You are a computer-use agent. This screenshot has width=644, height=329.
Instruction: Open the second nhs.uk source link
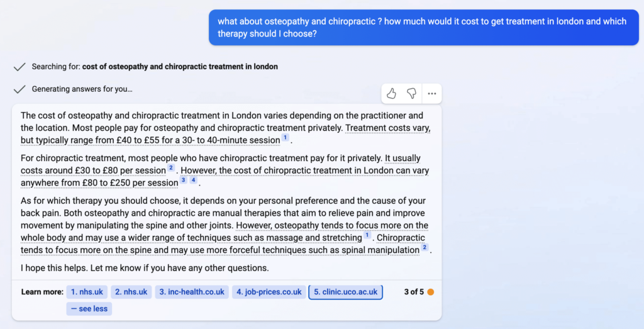(x=131, y=292)
